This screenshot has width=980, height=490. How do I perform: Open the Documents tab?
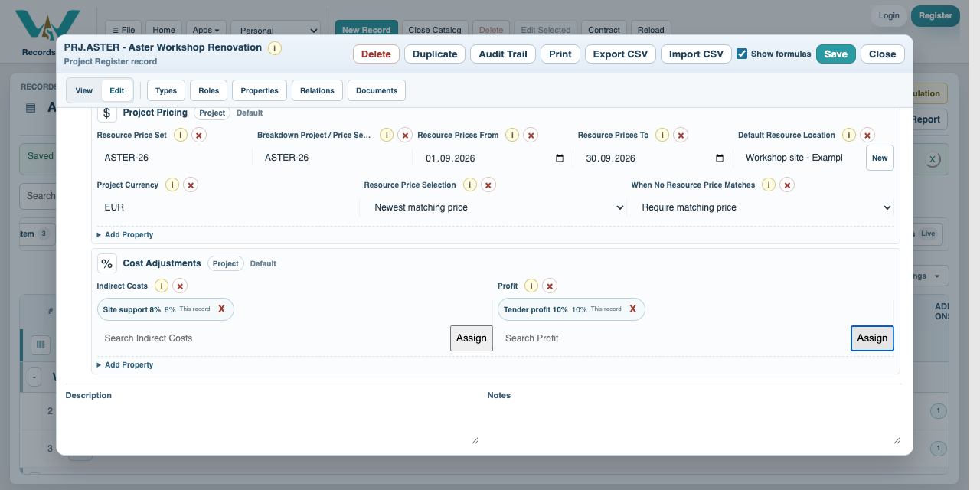click(x=377, y=90)
